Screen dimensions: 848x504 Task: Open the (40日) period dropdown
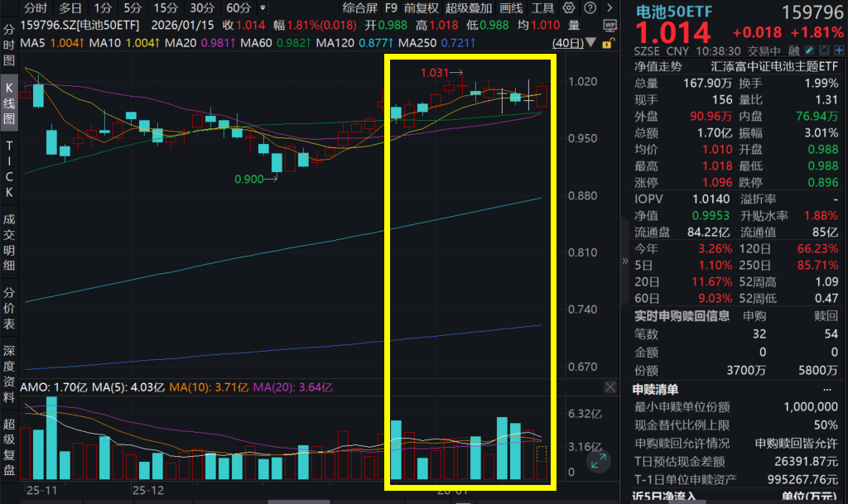point(590,42)
